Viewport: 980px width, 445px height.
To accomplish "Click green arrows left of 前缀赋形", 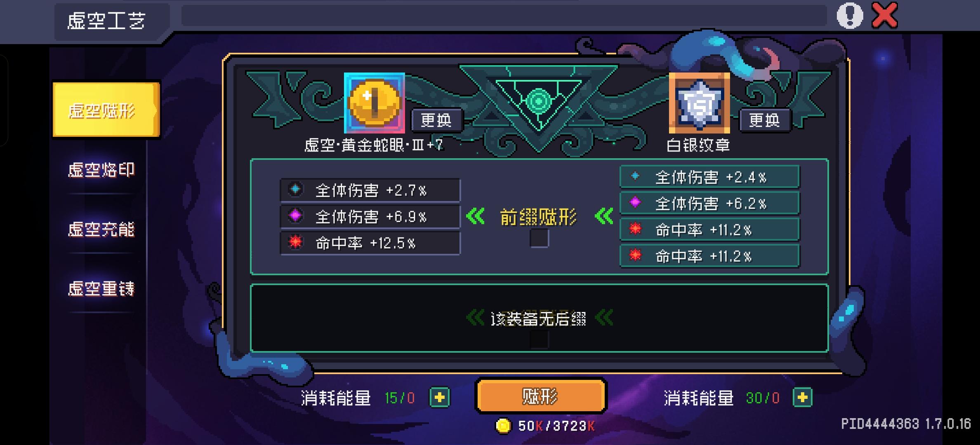I will click(x=475, y=216).
